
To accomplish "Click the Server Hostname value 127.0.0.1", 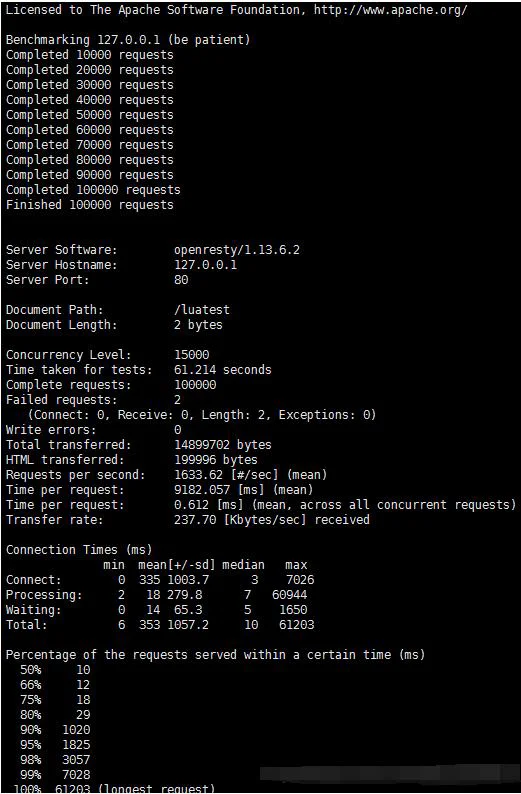I will (205, 264).
